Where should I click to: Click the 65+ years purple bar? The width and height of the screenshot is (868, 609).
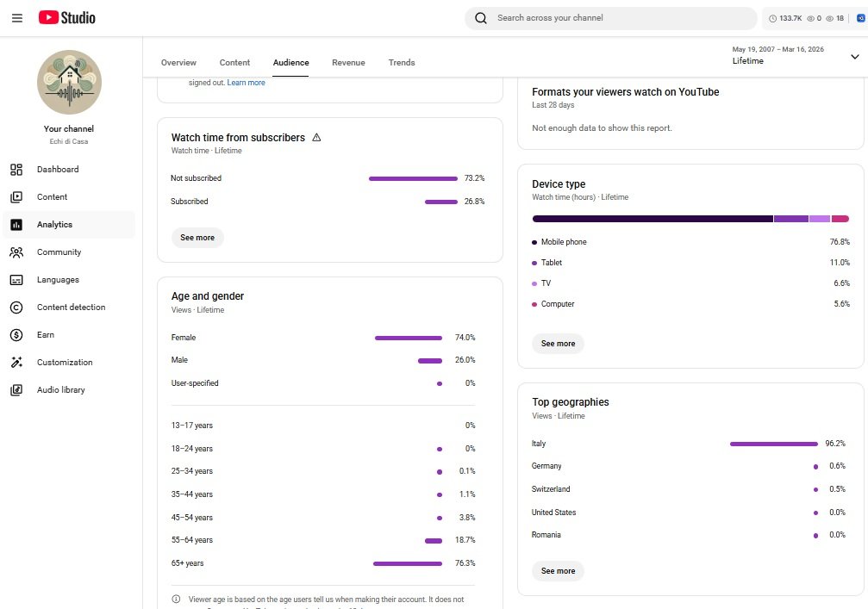pyautogui.click(x=407, y=563)
